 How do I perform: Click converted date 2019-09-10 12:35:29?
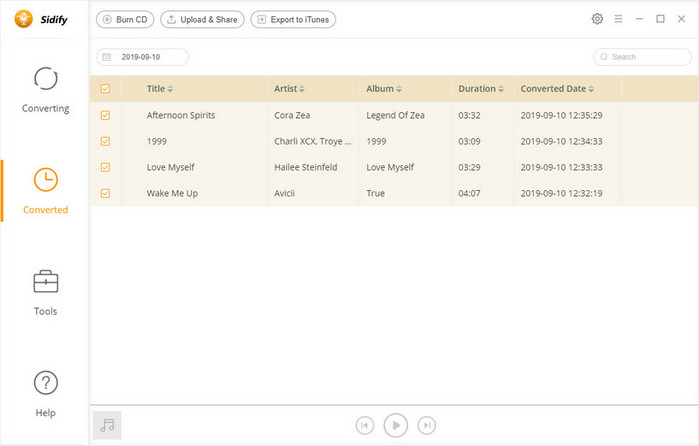pyautogui.click(x=561, y=116)
